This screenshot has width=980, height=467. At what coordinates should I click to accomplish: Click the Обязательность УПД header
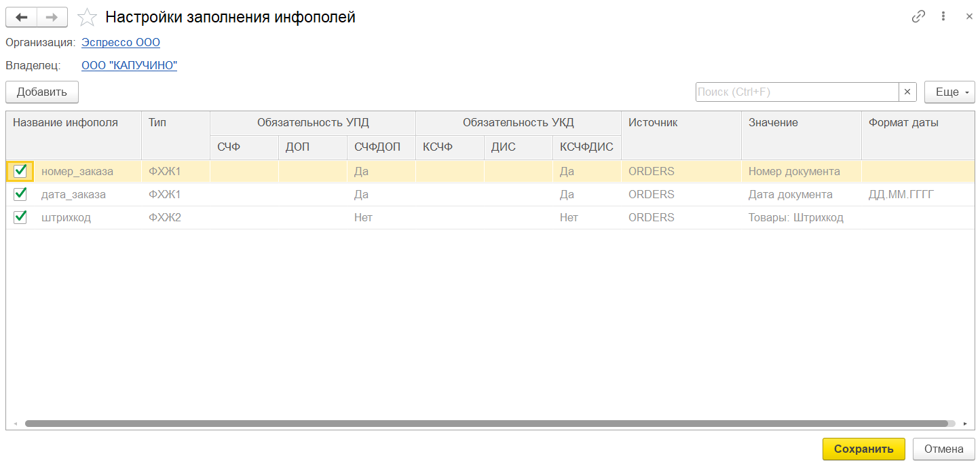[x=313, y=123]
